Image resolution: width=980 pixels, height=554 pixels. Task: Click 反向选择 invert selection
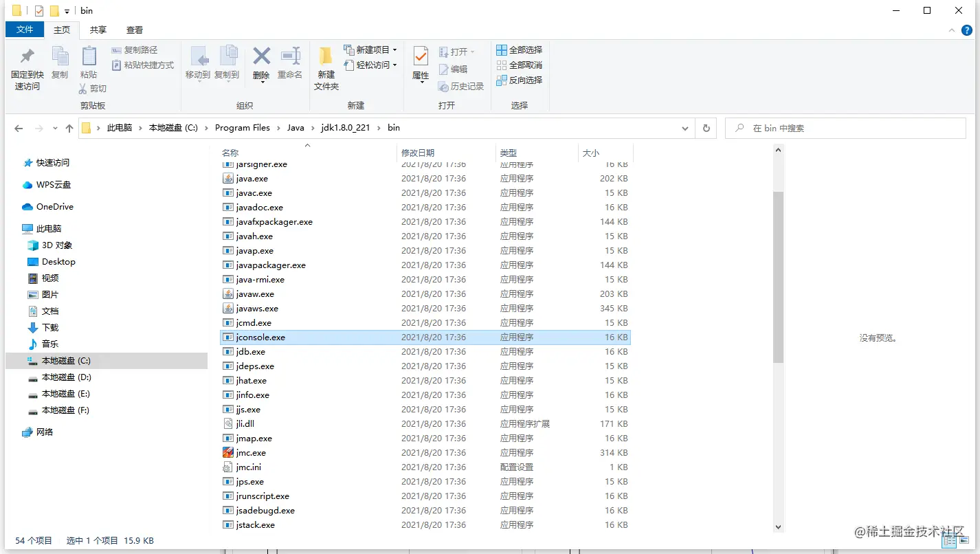[x=520, y=80]
